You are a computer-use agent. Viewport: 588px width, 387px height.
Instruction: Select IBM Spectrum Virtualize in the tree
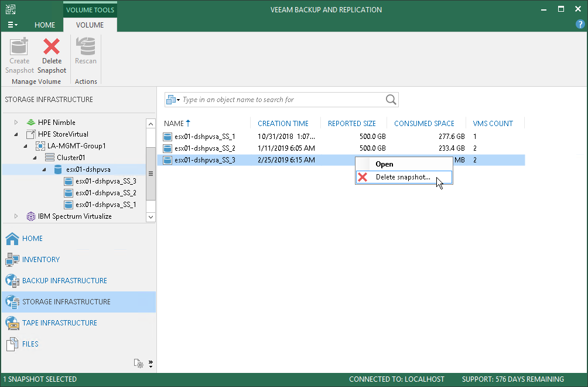click(x=74, y=216)
